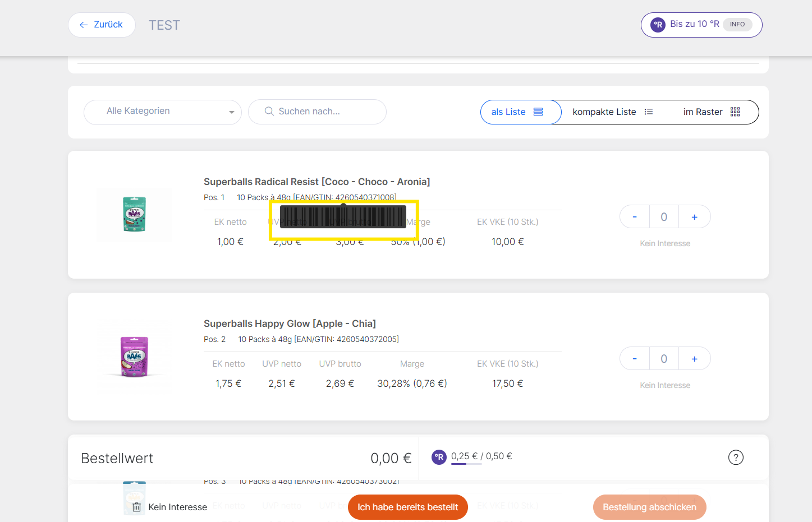Decrease quantity for Superballs Happy Glow

tap(635, 359)
